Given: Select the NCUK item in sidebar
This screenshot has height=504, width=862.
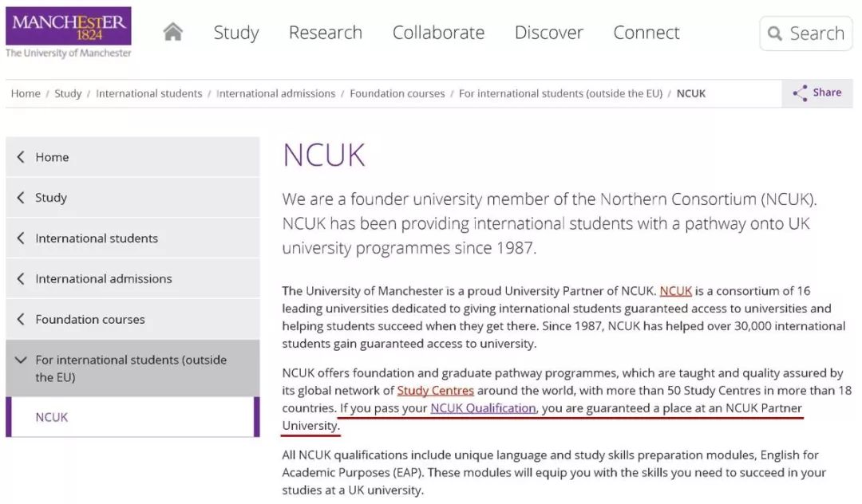Looking at the screenshot, I should click(52, 417).
